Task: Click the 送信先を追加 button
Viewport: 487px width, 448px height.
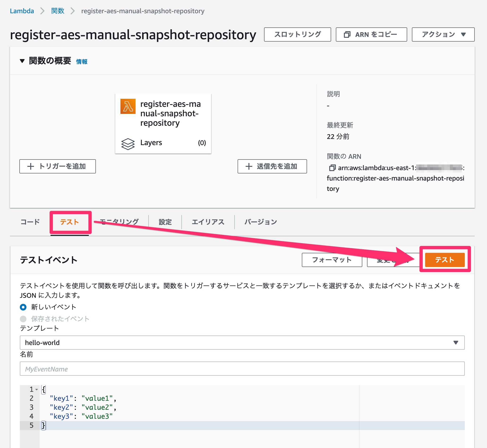Action: coord(272,166)
